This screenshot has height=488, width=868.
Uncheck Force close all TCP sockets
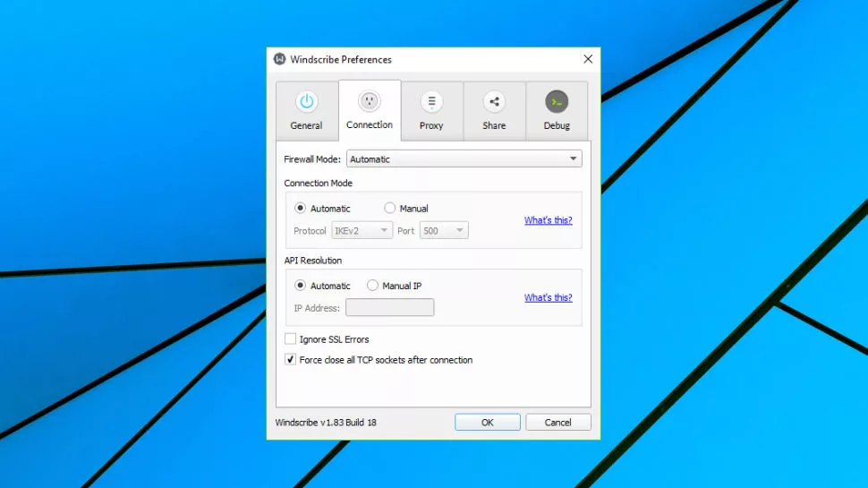[x=290, y=359]
